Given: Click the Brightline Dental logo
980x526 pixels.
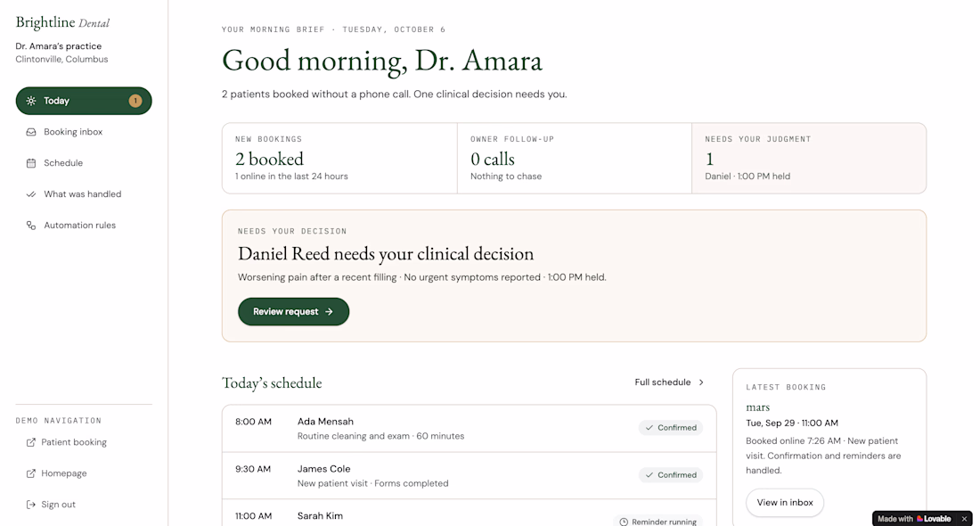Looking at the screenshot, I should pos(62,22).
